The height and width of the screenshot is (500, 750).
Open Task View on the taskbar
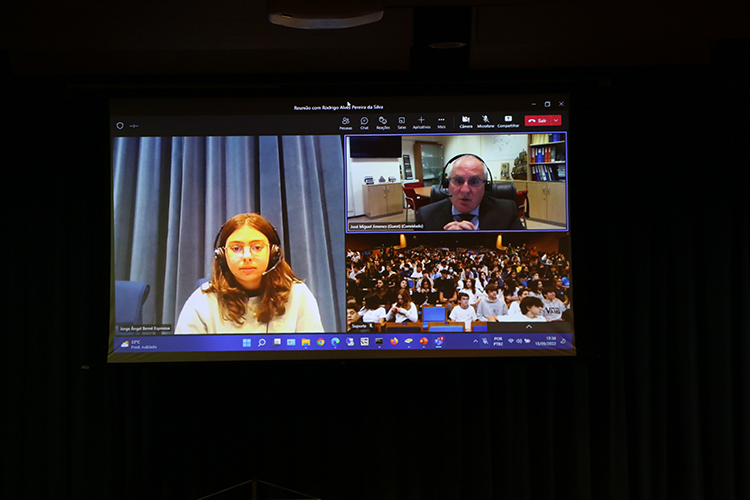click(276, 342)
